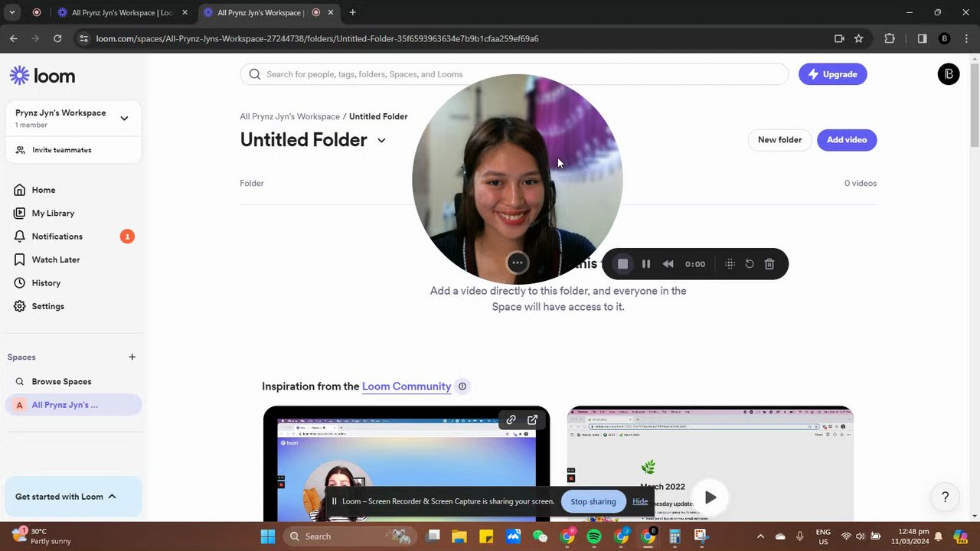
Task: Expand the Prynz Jyn's Workspace switcher
Action: point(124,119)
